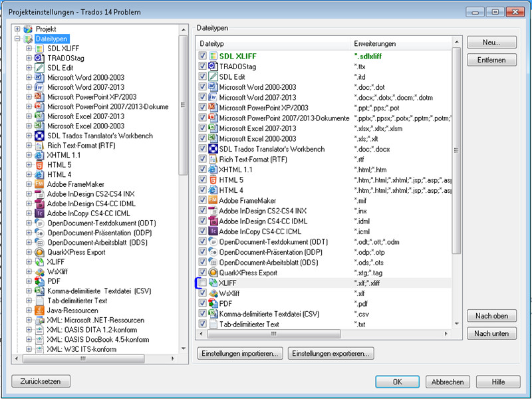The height and width of the screenshot is (399, 532).
Task: Select OpenDocument-Präsentation (ODP) in the tree
Action: point(99,233)
